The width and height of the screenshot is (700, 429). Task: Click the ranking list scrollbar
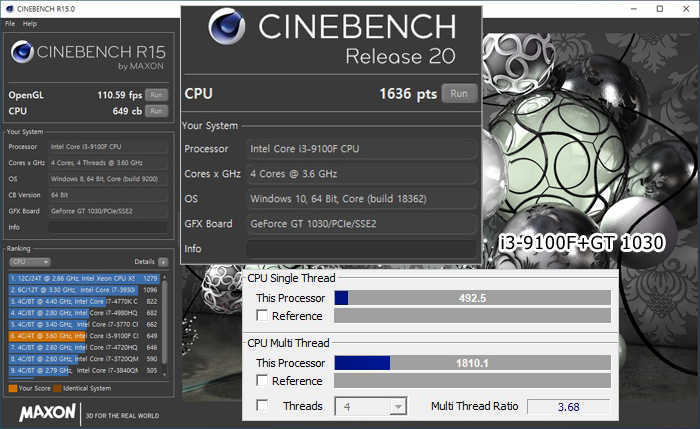164,321
